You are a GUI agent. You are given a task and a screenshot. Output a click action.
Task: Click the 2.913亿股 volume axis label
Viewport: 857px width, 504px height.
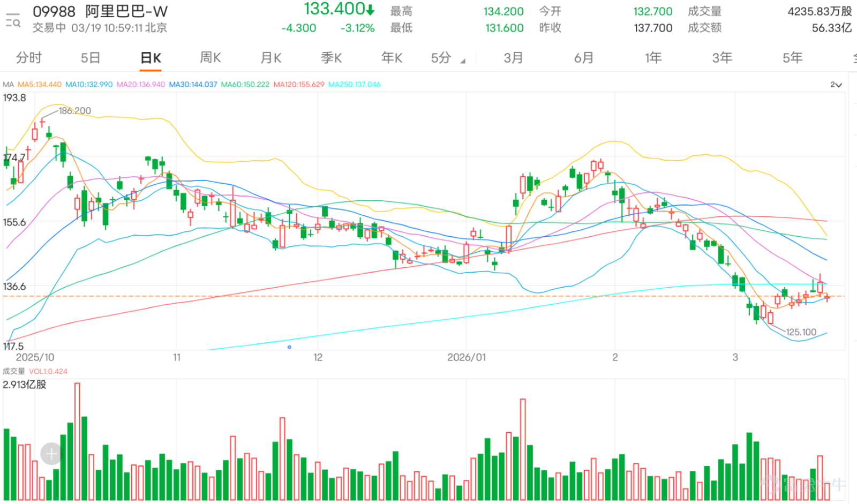(x=25, y=385)
